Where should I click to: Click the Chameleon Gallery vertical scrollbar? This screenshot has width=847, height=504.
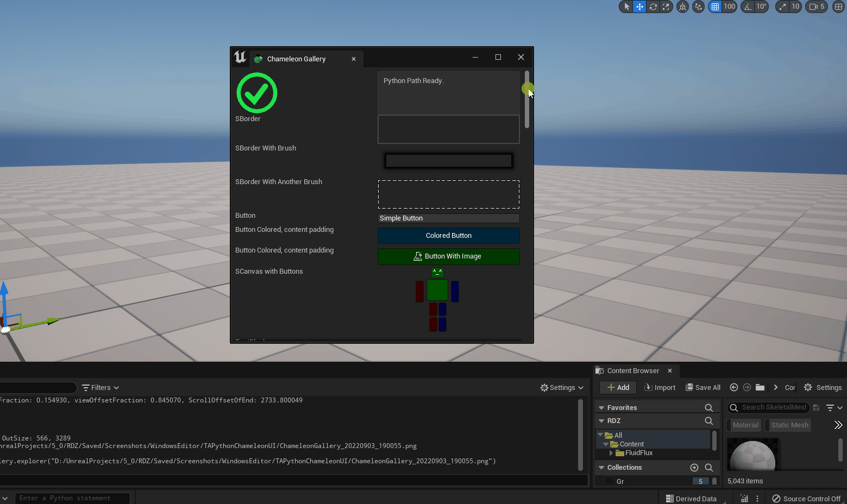pyautogui.click(x=527, y=99)
